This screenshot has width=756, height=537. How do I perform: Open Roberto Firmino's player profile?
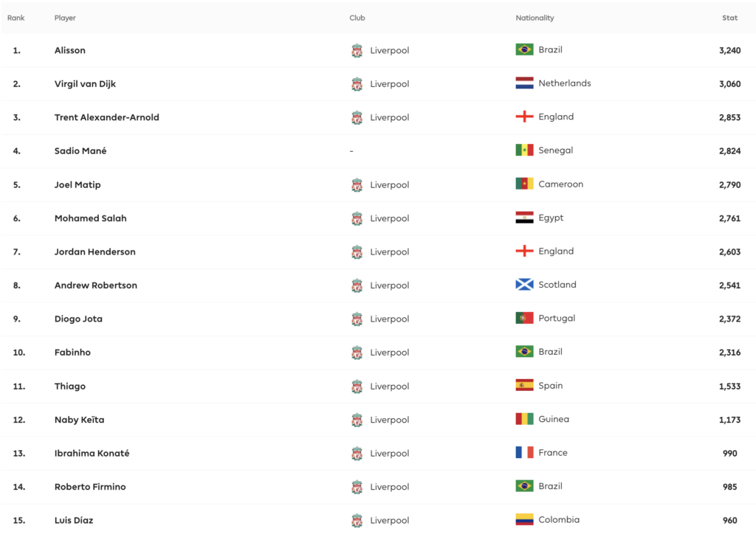(90, 487)
